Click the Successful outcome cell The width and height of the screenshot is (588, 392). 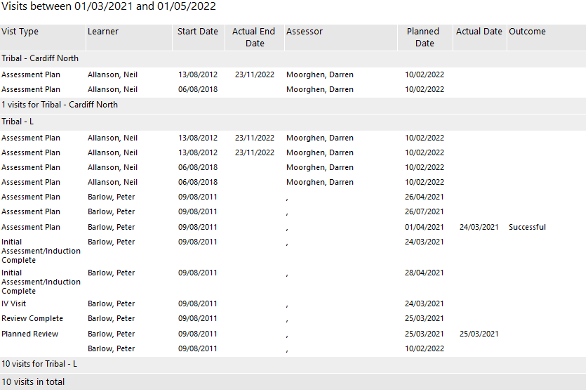527,227
